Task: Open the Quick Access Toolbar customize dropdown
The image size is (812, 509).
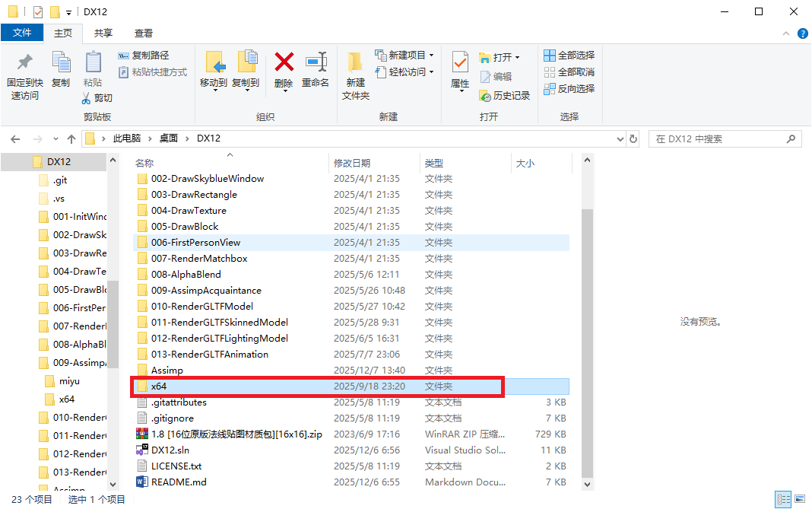Action: 68,12
